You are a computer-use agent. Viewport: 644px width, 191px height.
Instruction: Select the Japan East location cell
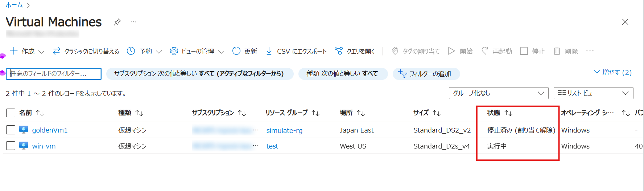[x=356, y=130]
